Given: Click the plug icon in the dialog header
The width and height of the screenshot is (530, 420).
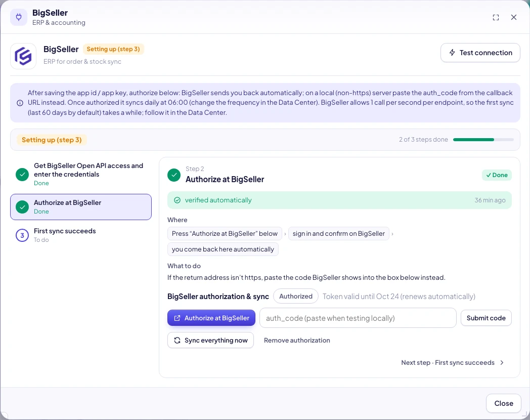Looking at the screenshot, I should pos(19,17).
